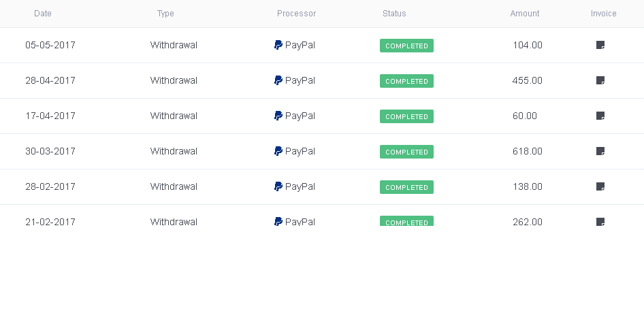Image resolution: width=644 pixels, height=313 pixels.
Task: Open invoice for 17-04-2017 withdrawal
Action: click(x=600, y=116)
